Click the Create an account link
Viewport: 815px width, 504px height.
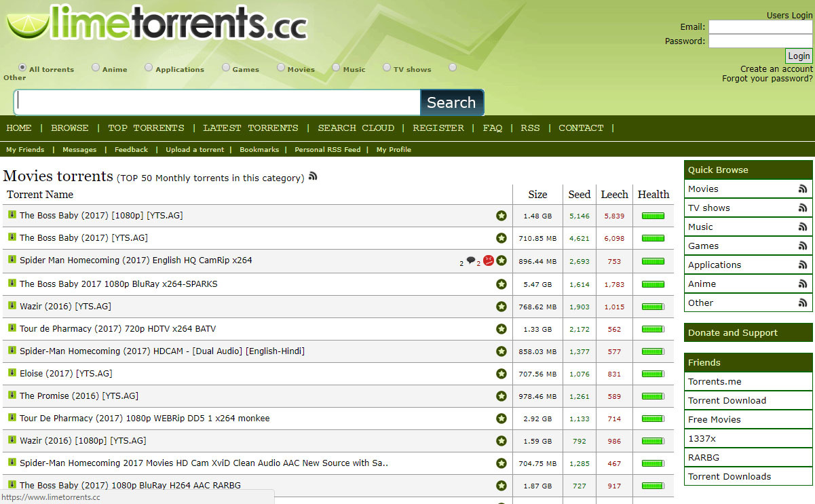776,69
